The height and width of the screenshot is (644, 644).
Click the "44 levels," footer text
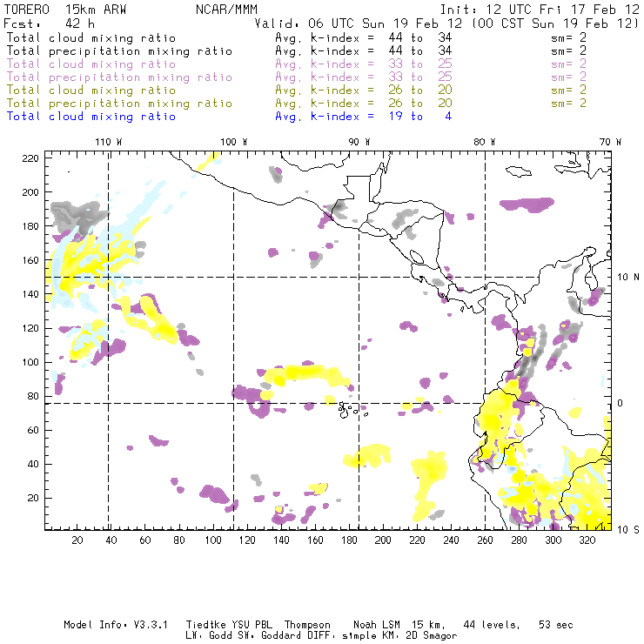coord(492,625)
